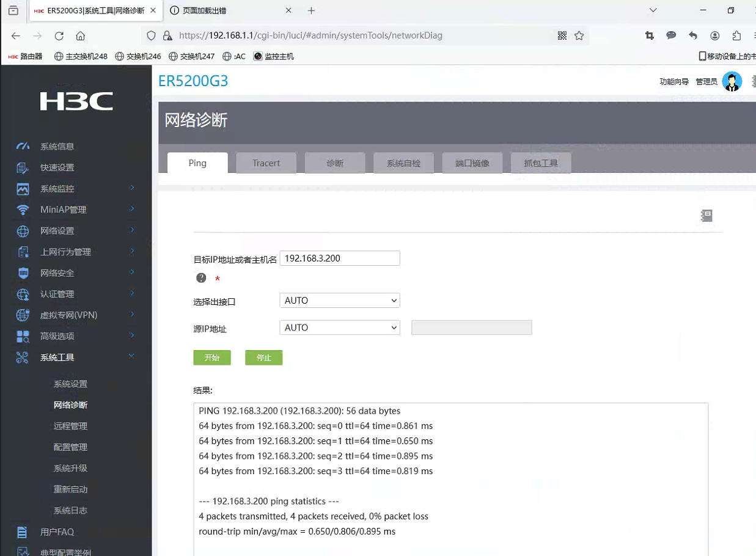Open the 功能向导 link
Image resolution: width=756 pixels, height=556 pixels.
pos(674,82)
